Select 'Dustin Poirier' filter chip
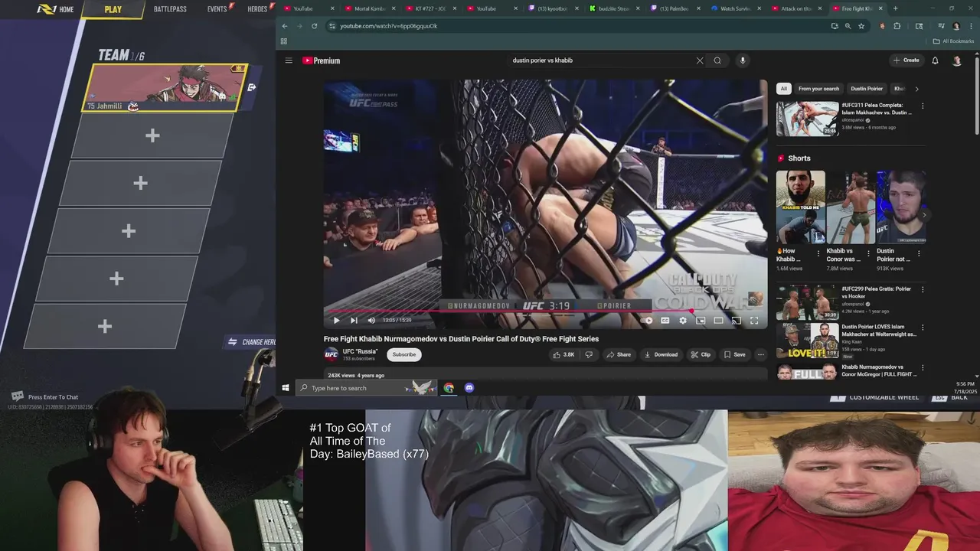 tap(867, 89)
